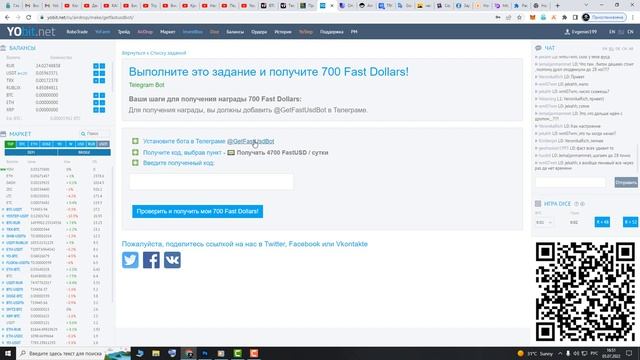Click the green checkbox beside 'Получите код'
Viewport: 640px width, 360px height.
[135, 152]
